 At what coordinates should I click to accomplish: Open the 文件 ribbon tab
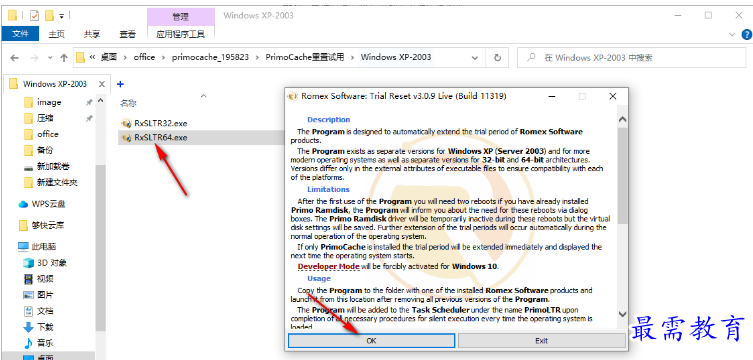click(x=21, y=34)
